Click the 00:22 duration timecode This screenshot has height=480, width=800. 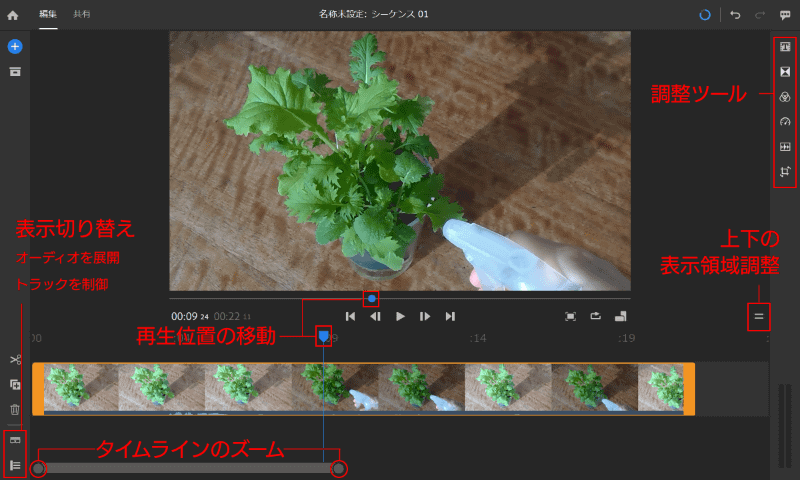click(232, 316)
